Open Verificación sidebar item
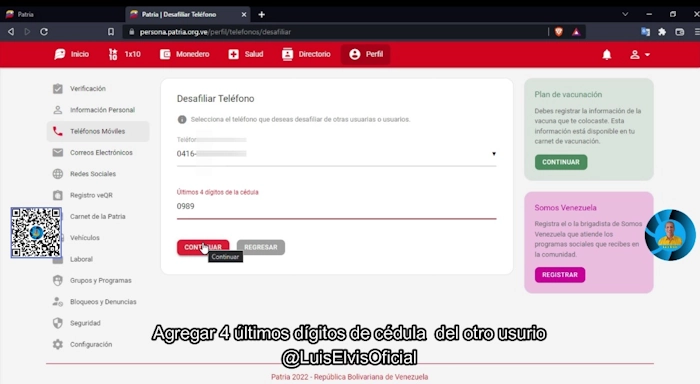This screenshot has width=700, height=384. (x=98, y=88)
